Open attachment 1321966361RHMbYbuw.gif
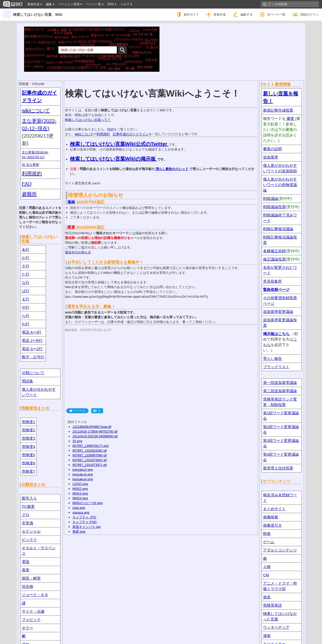Image resolution: width=322 pixels, height=644 pixels. click(x=92, y=427)
